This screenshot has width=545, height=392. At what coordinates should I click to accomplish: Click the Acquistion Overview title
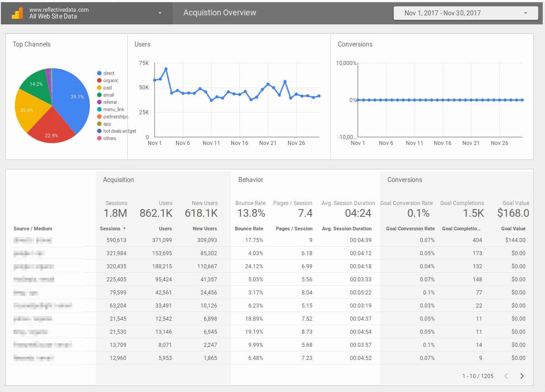tap(220, 13)
